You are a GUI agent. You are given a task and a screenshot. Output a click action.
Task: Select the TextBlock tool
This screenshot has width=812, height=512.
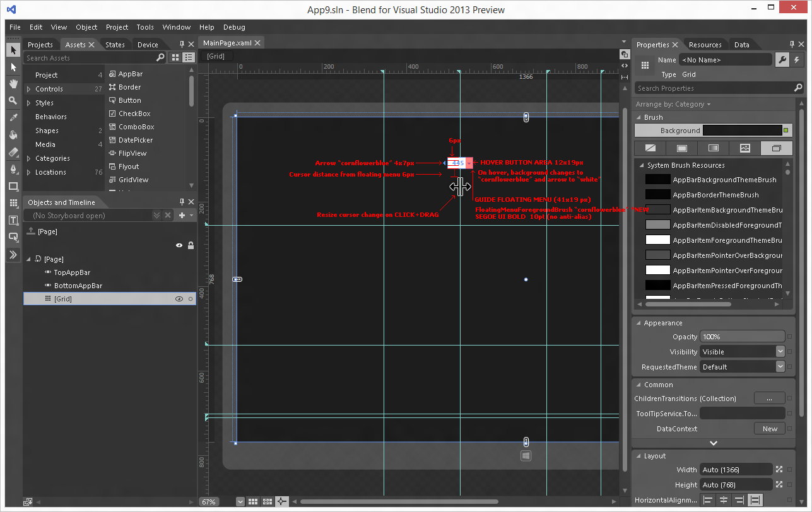tap(13, 220)
